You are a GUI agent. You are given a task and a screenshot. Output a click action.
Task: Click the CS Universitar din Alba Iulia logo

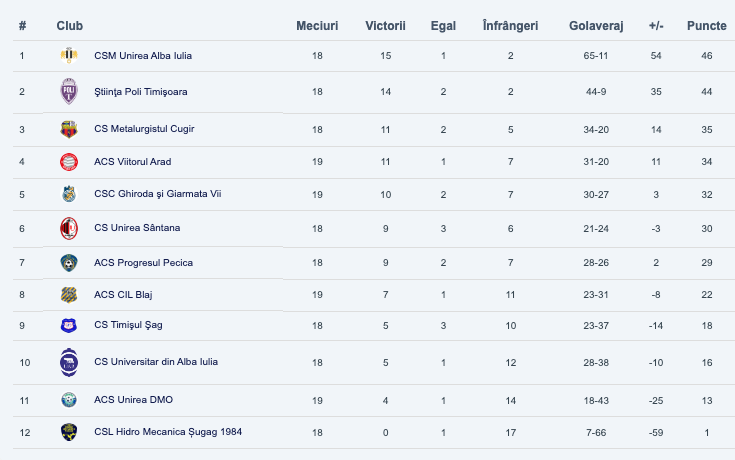pyautogui.click(x=68, y=362)
